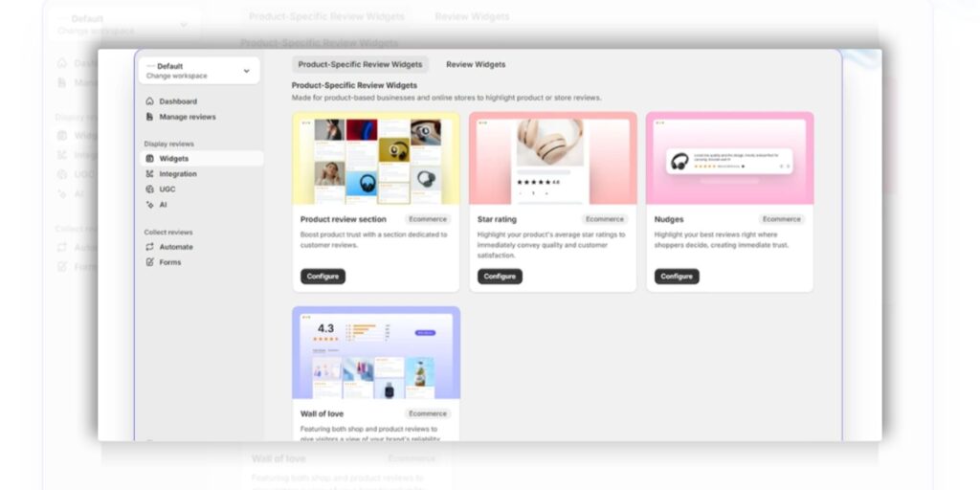Screen dimensions: 980x490
Task: Click the Manage reviews document icon
Action: click(149, 117)
